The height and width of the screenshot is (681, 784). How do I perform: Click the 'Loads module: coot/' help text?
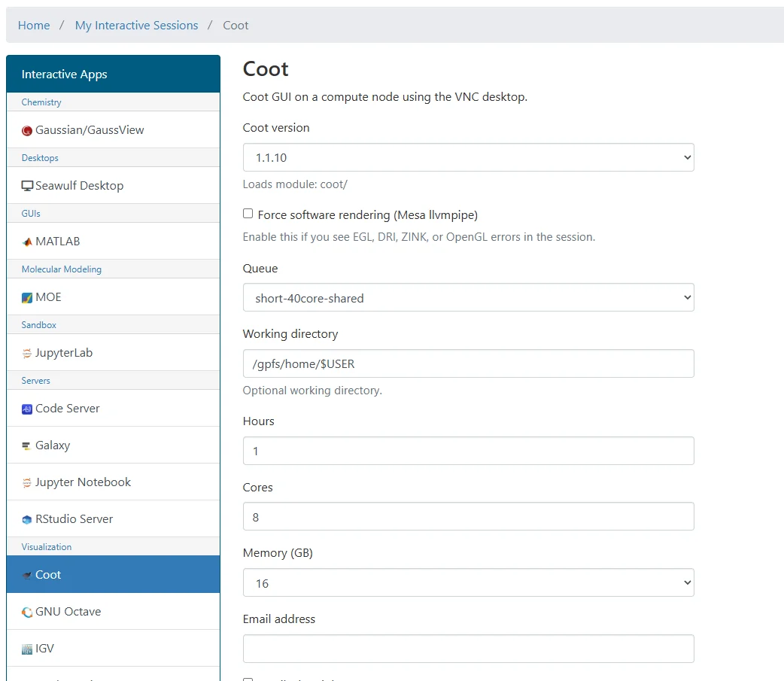[x=295, y=184]
